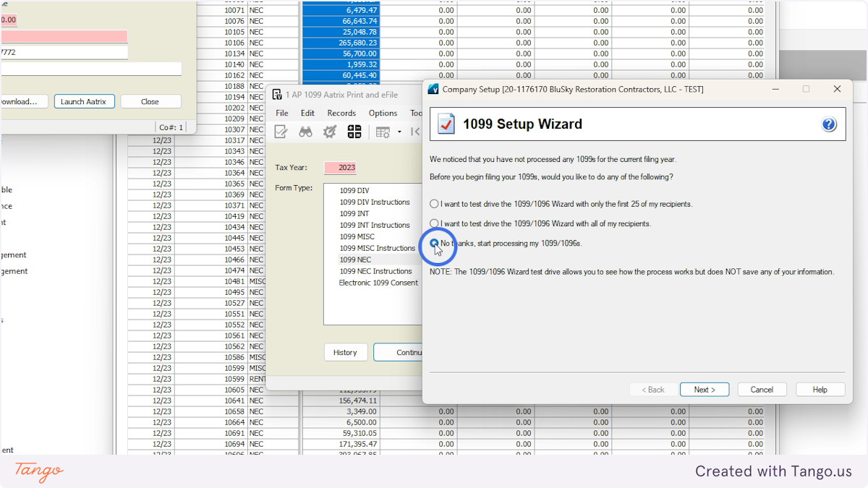Open the Edit menu
This screenshot has width=868, height=488.
[307, 113]
